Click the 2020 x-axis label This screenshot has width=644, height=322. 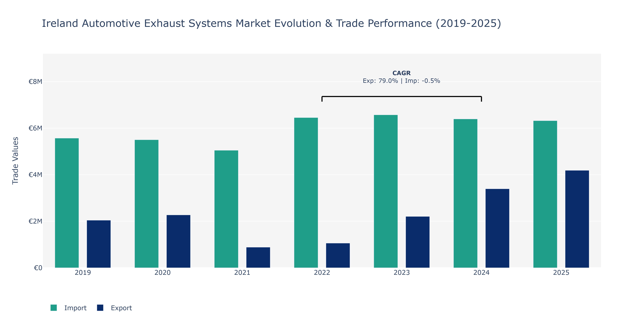point(162,272)
